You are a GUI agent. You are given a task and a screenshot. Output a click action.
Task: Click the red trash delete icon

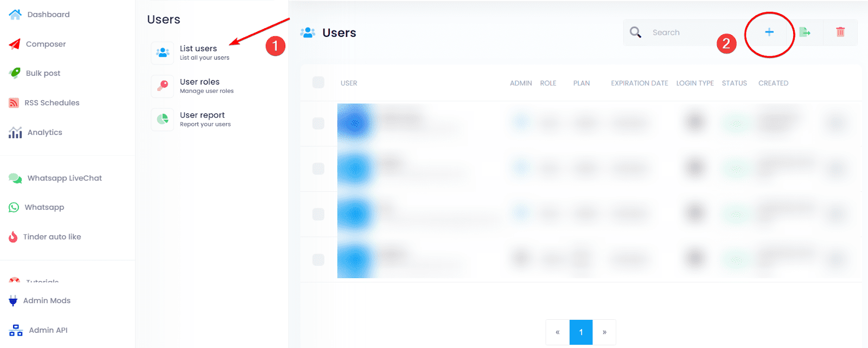[840, 33]
